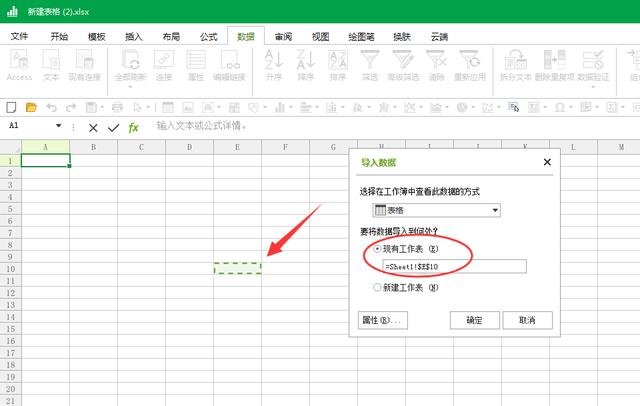The image size is (640, 406).
Task: Switch to the 开始 tab
Action: [59, 36]
